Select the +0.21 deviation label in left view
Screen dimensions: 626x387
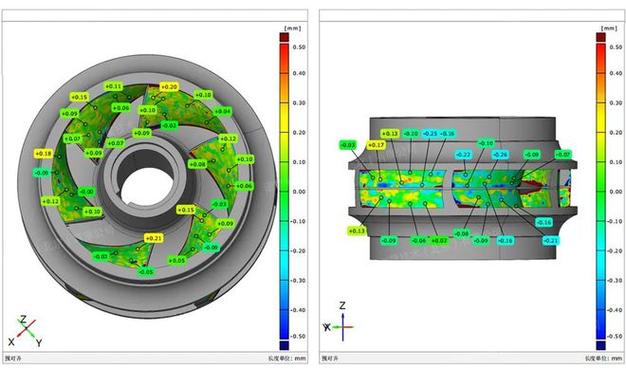pos(153,238)
